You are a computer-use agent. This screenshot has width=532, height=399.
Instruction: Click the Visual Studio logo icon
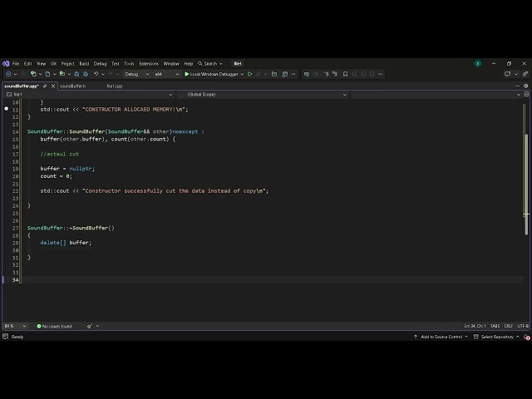coord(6,63)
